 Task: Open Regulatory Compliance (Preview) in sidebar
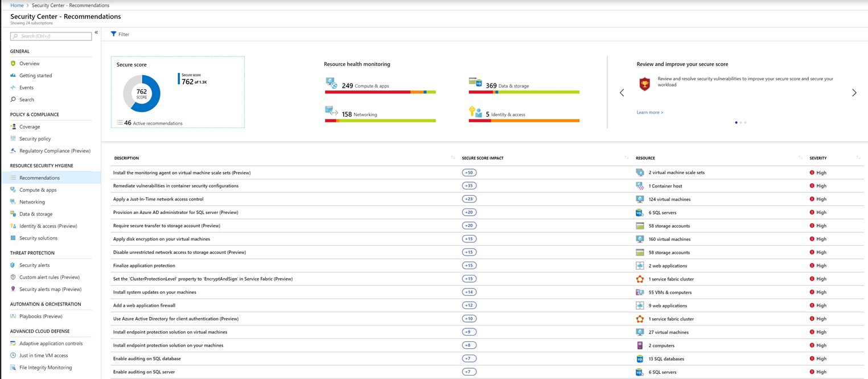55,151
